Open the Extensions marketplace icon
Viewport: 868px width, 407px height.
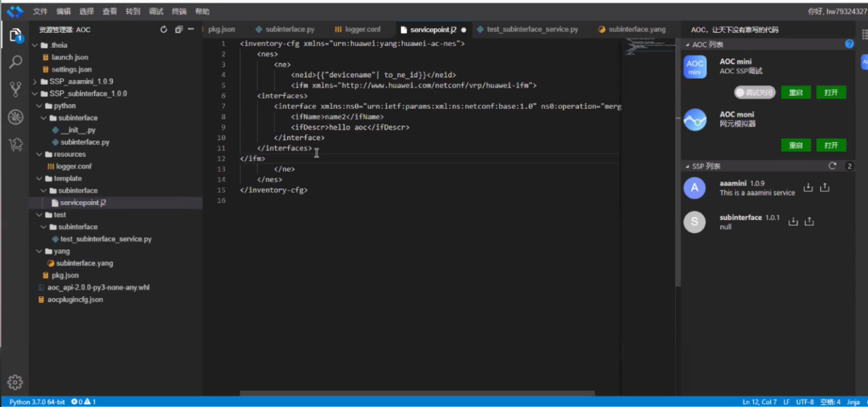15,144
